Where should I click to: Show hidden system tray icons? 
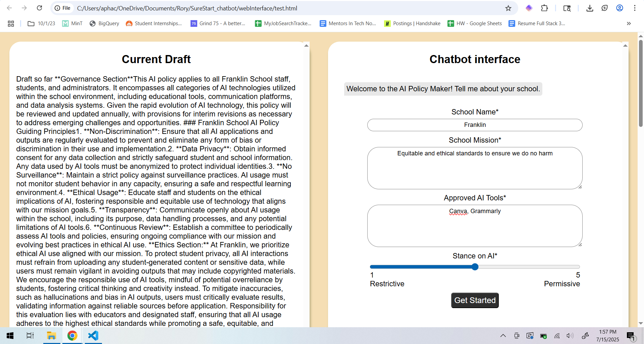click(503, 336)
